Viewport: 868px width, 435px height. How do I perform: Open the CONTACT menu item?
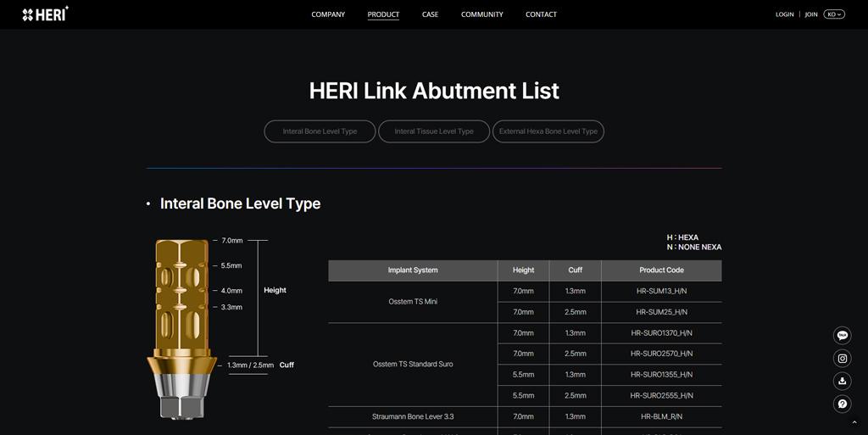point(541,14)
